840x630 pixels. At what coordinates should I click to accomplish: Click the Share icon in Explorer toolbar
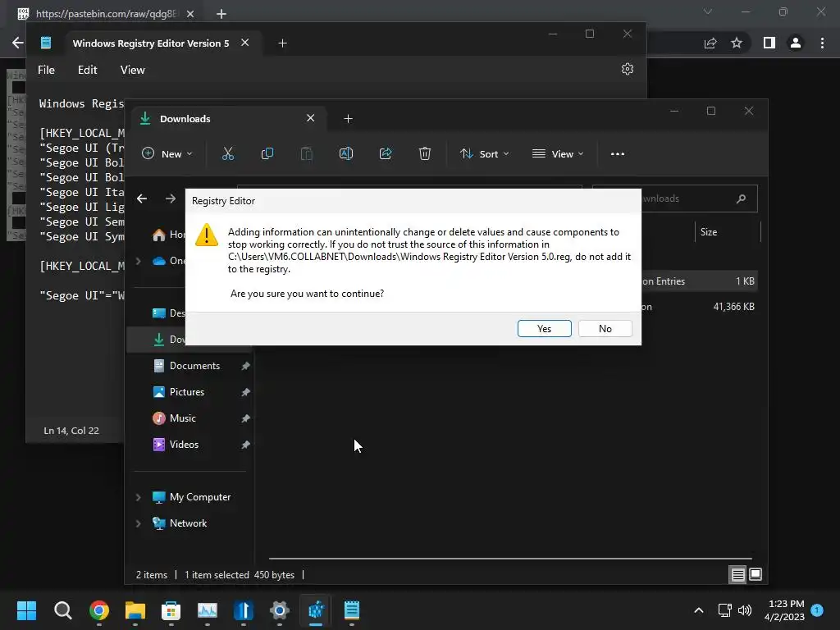(x=386, y=153)
